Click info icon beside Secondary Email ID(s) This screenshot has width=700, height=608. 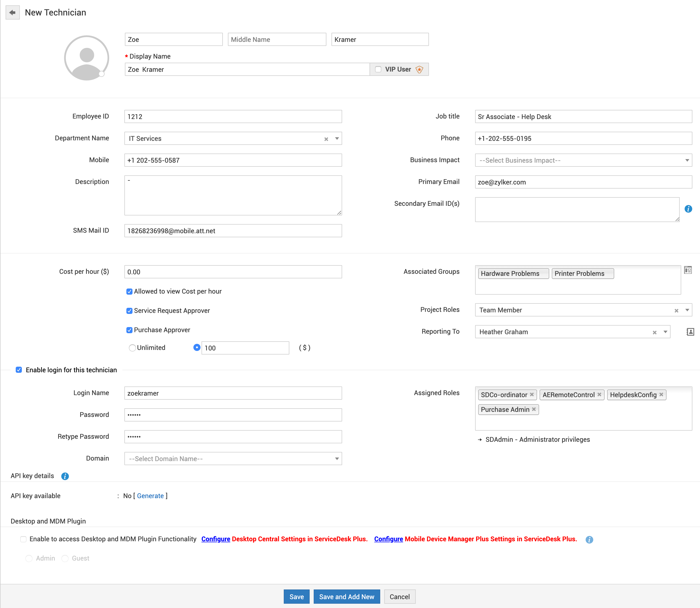point(688,209)
